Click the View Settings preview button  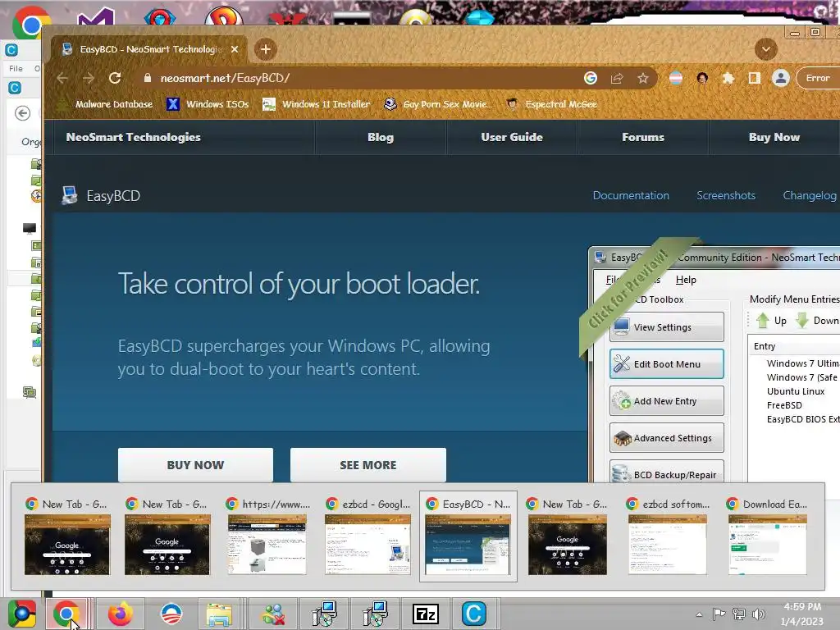point(666,326)
